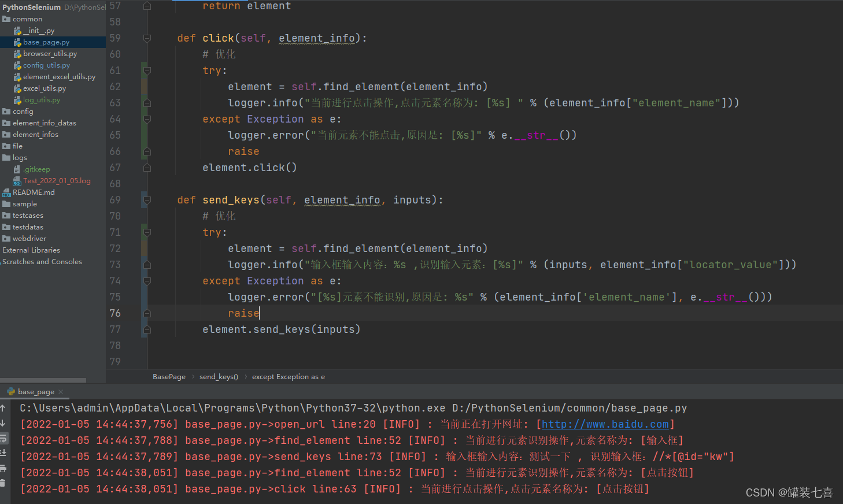Toggle soft-wrap in the Run console
Screen dimensions: 843x504
pyautogui.click(x=3, y=438)
